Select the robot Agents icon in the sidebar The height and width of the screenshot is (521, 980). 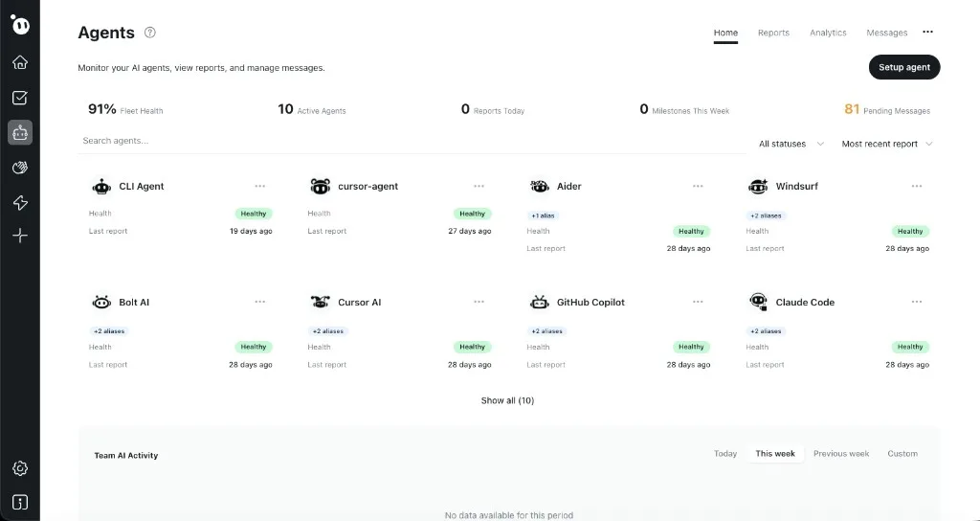[20, 132]
